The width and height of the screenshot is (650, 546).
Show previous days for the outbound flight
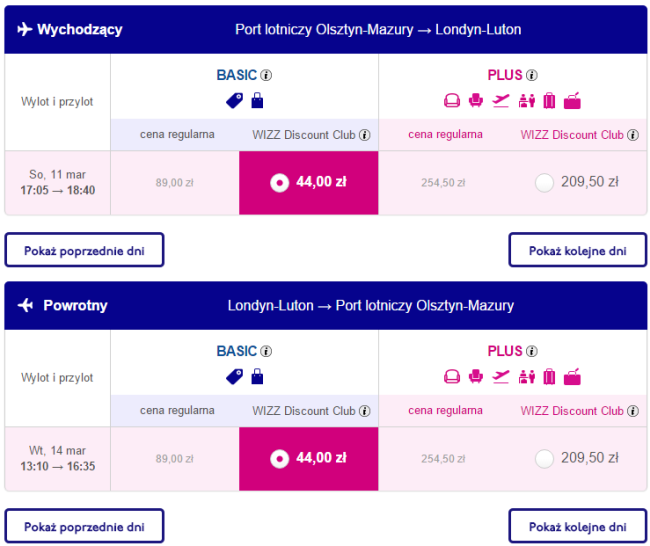pos(85,250)
